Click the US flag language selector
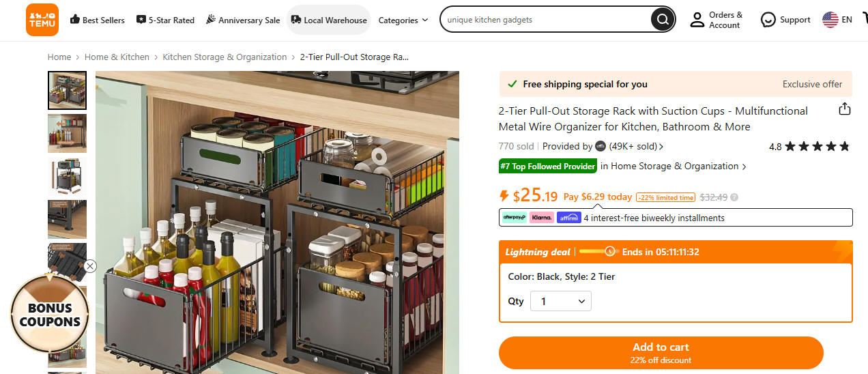The width and height of the screenshot is (868, 374). [830, 20]
